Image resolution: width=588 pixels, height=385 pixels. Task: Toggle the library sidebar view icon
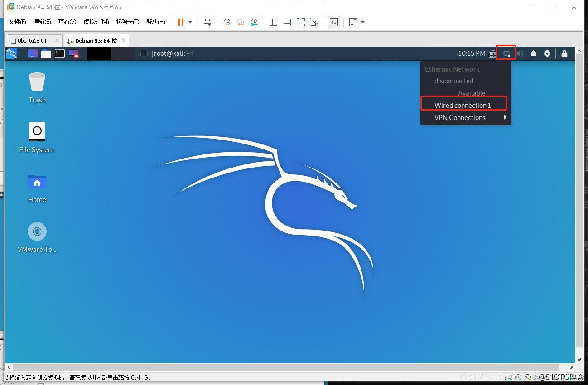click(x=274, y=22)
